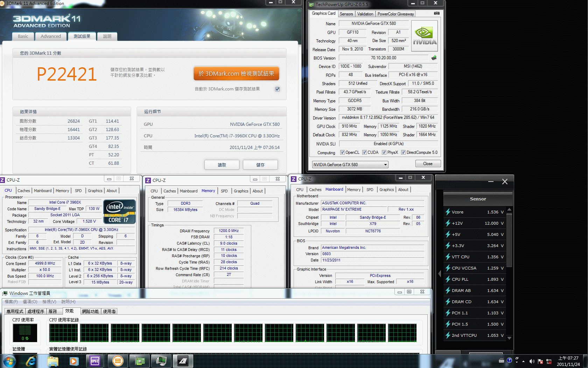The image size is (588, 368).
Task: Click the taskbar clock showing 07:27
Action: point(568,361)
